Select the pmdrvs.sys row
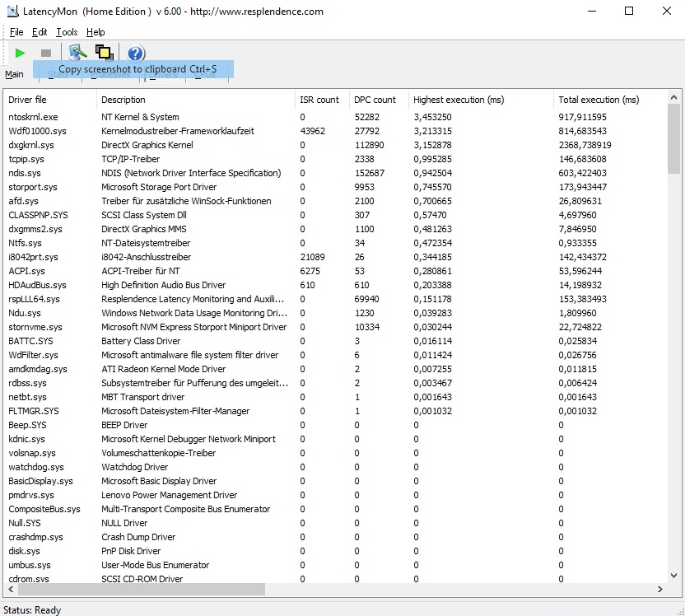The image size is (685, 616). 336,495
